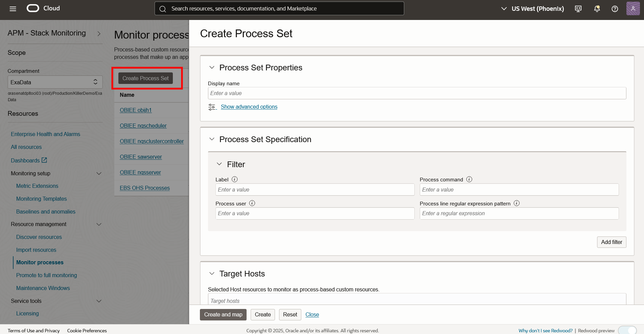The width and height of the screenshot is (644, 334).
Task: View the regular expression pattern info icon
Action: click(517, 203)
